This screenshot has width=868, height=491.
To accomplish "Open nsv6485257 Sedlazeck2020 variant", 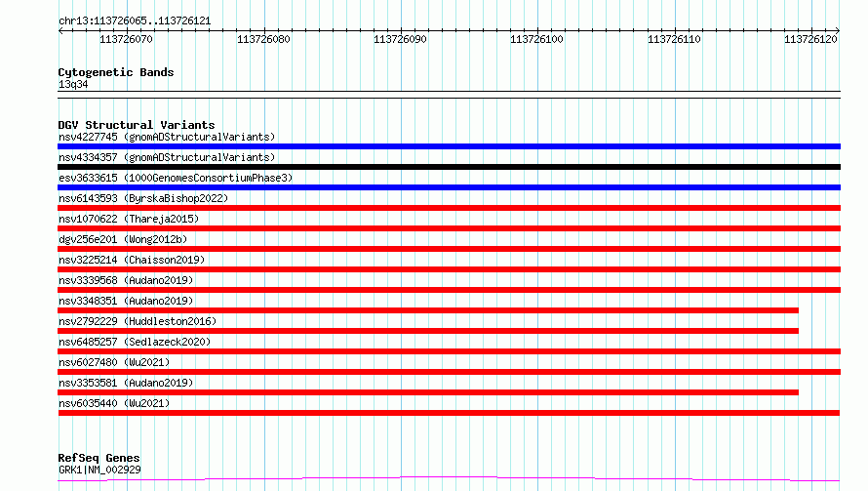I will 135,342.
